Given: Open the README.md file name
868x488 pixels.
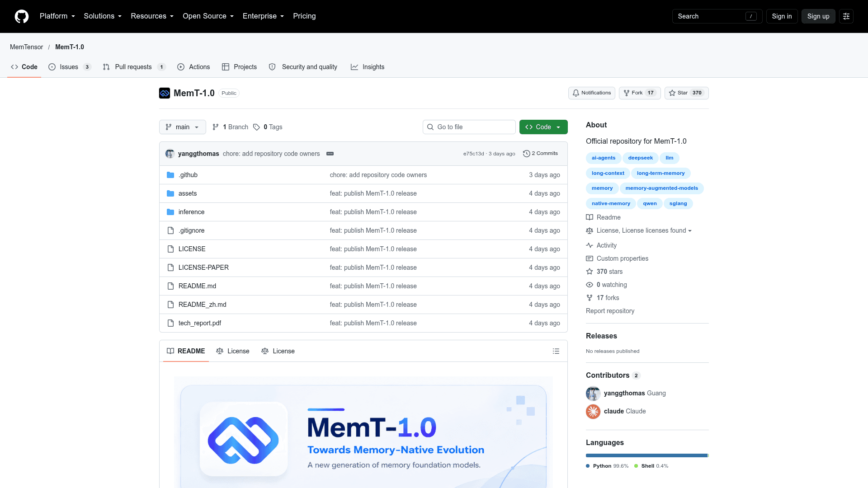Looking at the screenshot, I should pyautogui.click(x=197, y=286).
